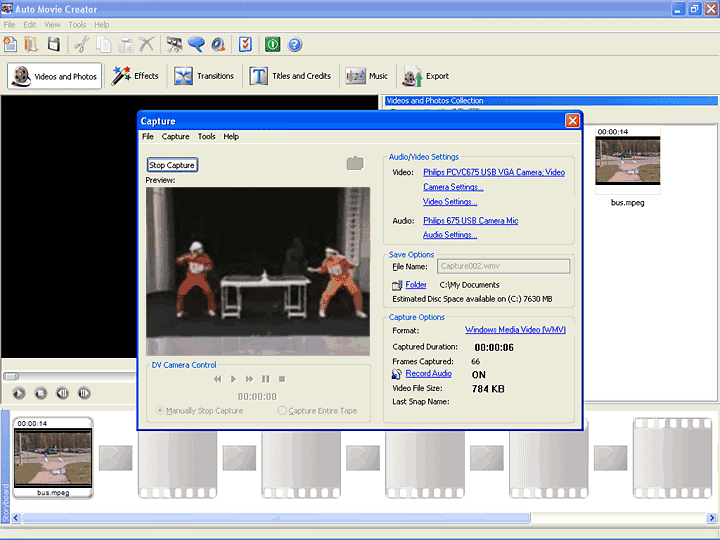Open the Windows Media Video format selector

pos(515,330)
